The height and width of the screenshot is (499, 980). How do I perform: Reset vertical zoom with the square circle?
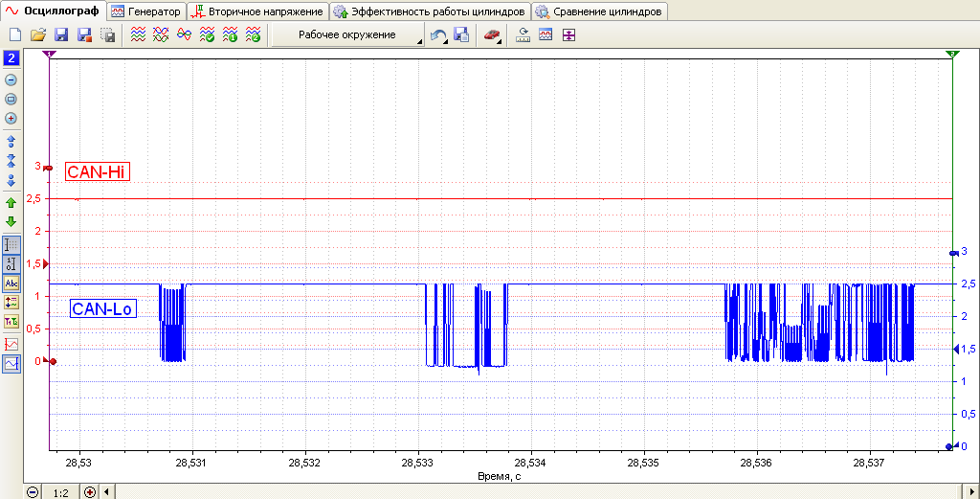coord(11,99)
